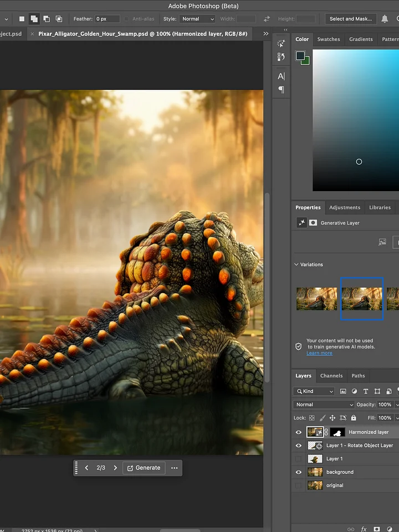Switch to the Paths tab
Image resolution: width=399 pixels, height=532 pixels.
tap(358, 376)
